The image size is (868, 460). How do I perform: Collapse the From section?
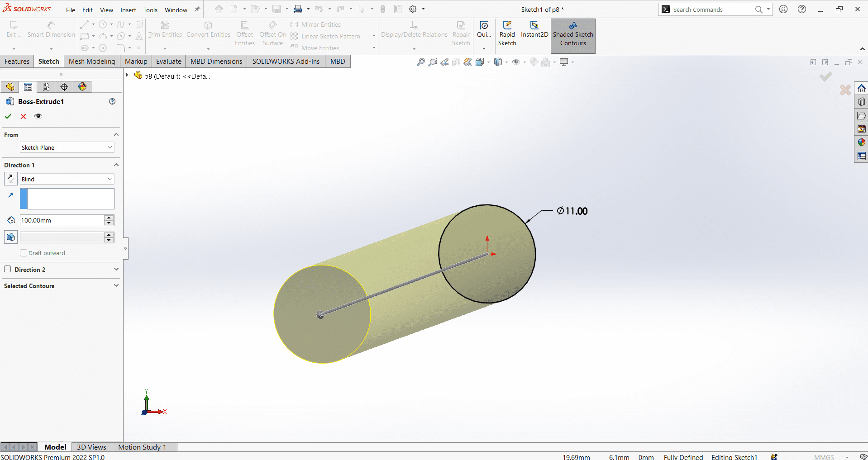click(x=116, y=135)
